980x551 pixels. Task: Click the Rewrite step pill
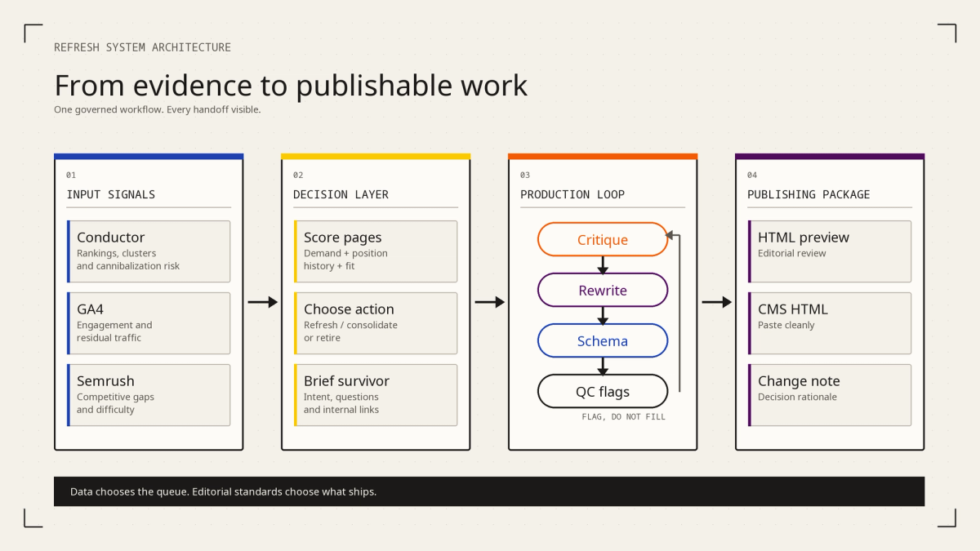point(603,290)
